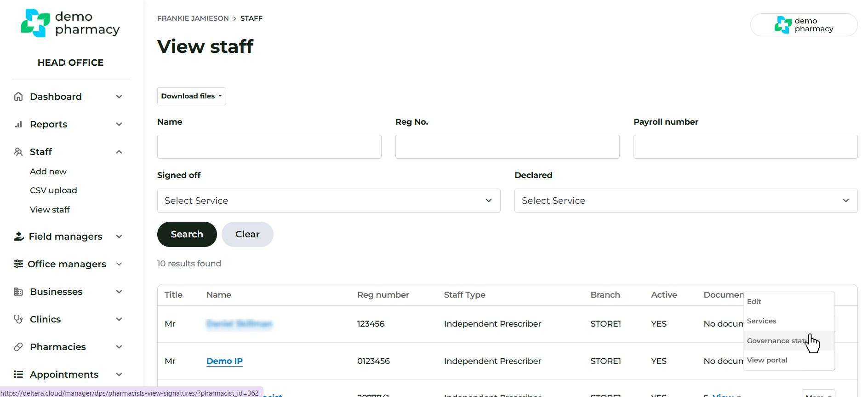
Task: Open the Signed off Select Service dropdown
Action: coord(328,201)
